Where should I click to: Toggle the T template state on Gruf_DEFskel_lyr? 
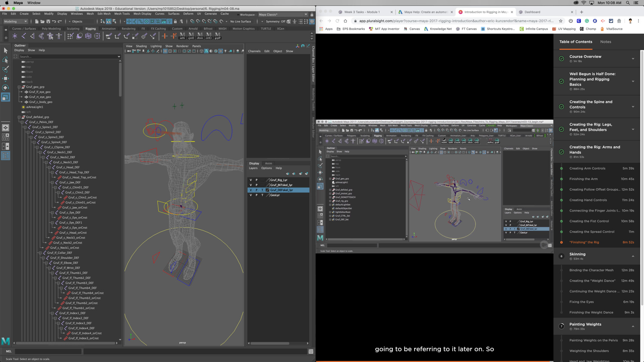point(263,190)
